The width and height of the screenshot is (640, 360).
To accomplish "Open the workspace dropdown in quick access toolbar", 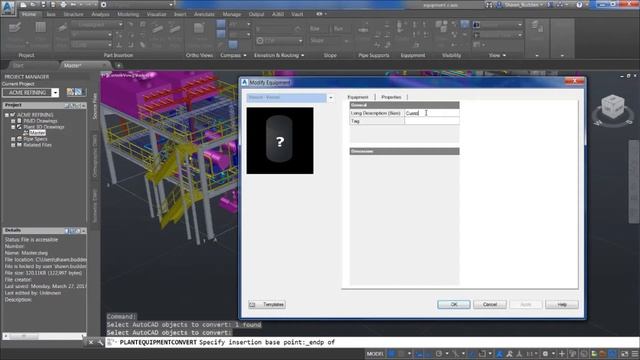I will [171, 5].
